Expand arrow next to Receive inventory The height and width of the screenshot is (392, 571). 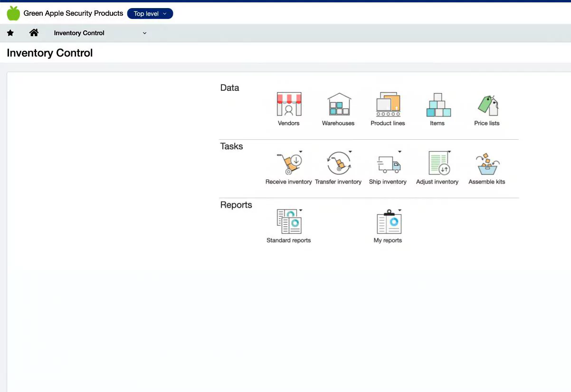[301, 152]
